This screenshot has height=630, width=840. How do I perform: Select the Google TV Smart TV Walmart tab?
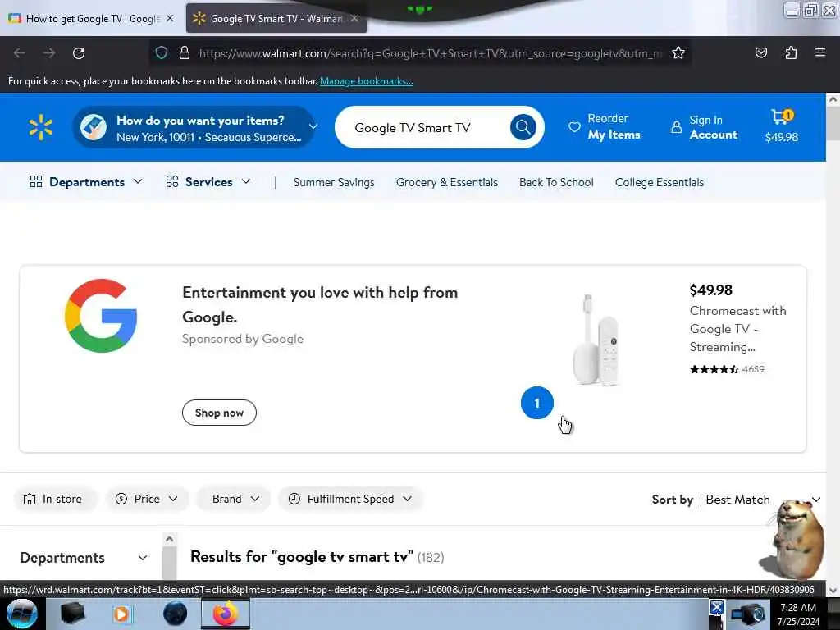click(x=276, y=18)
